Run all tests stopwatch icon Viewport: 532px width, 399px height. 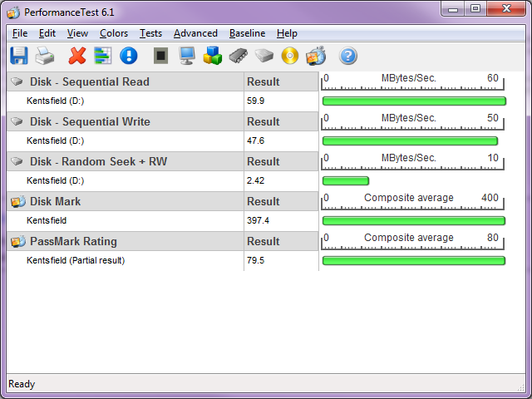[x=316, y=56]
